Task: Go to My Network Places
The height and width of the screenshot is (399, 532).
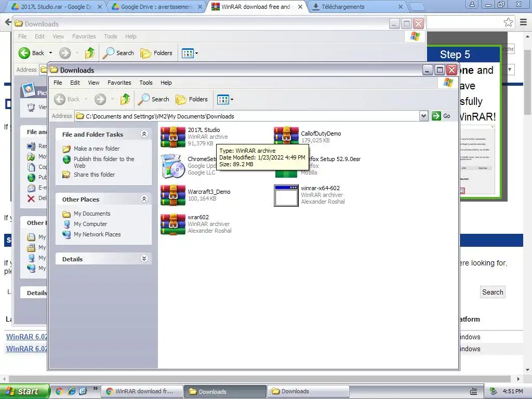Action: [x=97, y=234]
